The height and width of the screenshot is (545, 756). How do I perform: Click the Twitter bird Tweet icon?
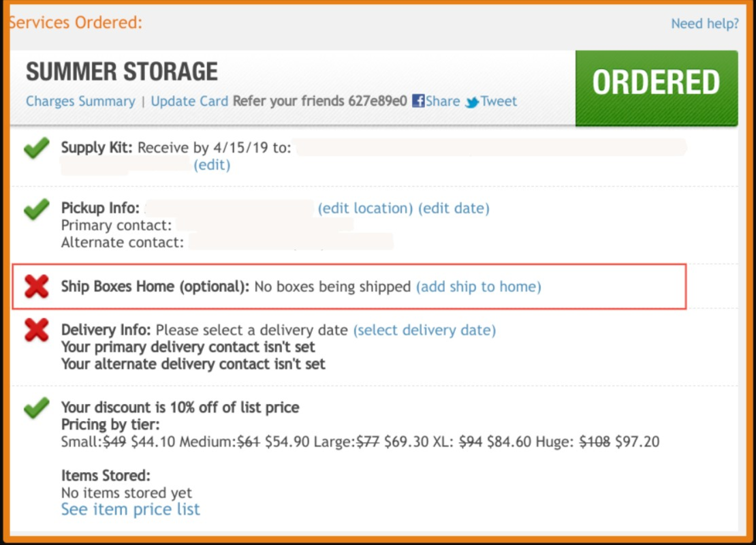pos(472,102)
